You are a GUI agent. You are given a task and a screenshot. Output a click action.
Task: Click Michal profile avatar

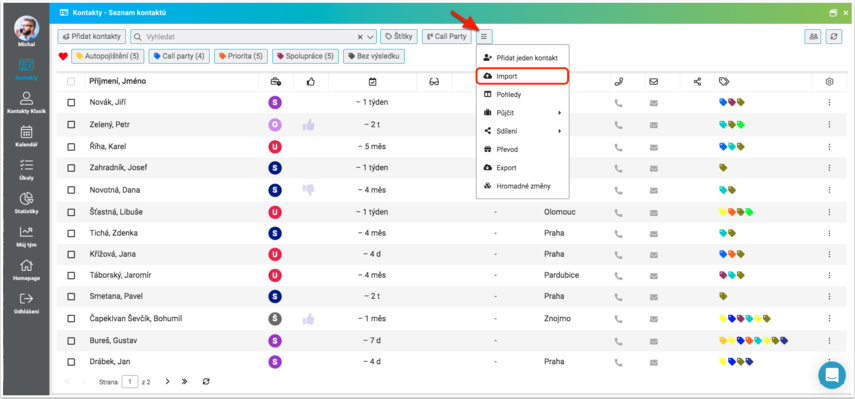26,28
